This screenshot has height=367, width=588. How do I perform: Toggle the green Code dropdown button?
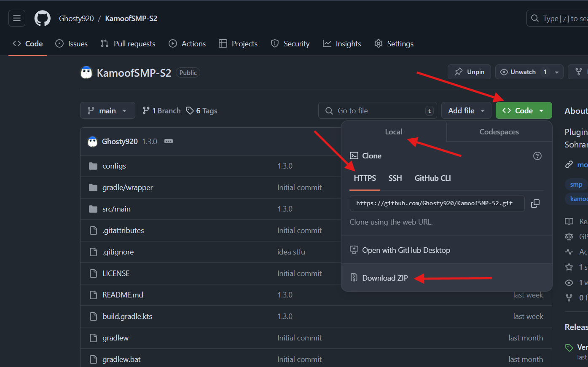(524, 110)
